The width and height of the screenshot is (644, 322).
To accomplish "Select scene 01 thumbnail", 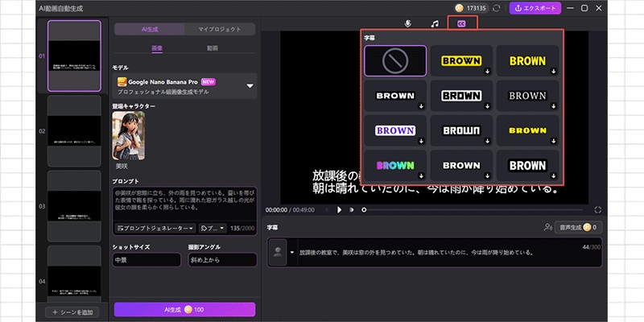I will pyautogui.click(x=74, y=56).
